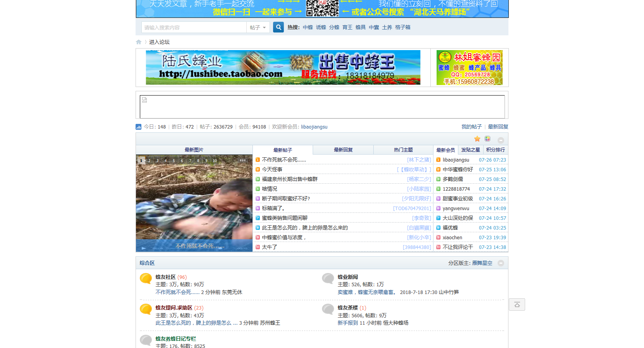This screenshot has width=644, height=348.
Task: Open post 今天怪事
Action: coord(272,170)
